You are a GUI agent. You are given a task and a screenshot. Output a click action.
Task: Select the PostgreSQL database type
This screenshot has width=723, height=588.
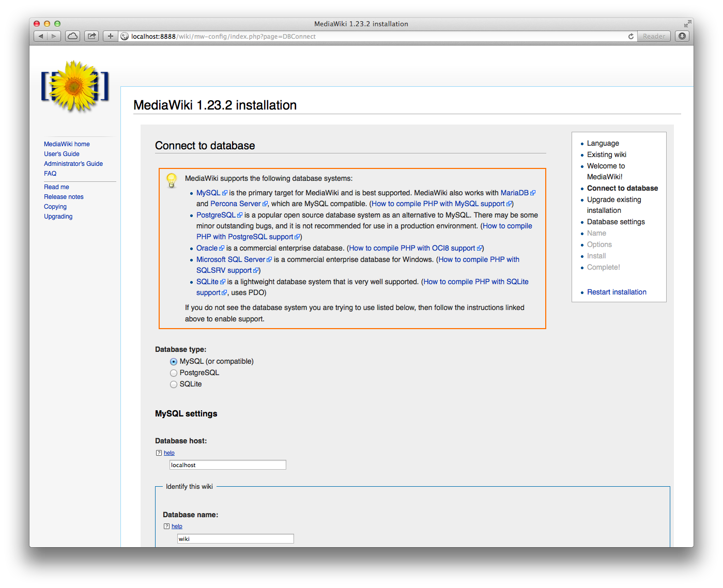[174, 373]
